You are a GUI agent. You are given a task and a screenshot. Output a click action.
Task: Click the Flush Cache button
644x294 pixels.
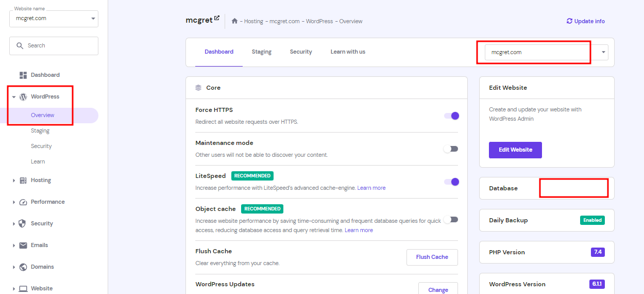[x=432, y=257]
